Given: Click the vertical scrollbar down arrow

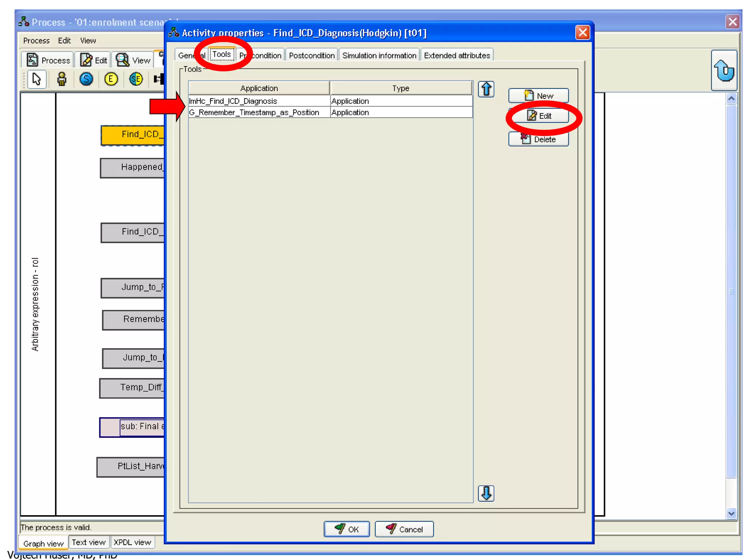Looking at the screenshot, I should click(731, 513).
